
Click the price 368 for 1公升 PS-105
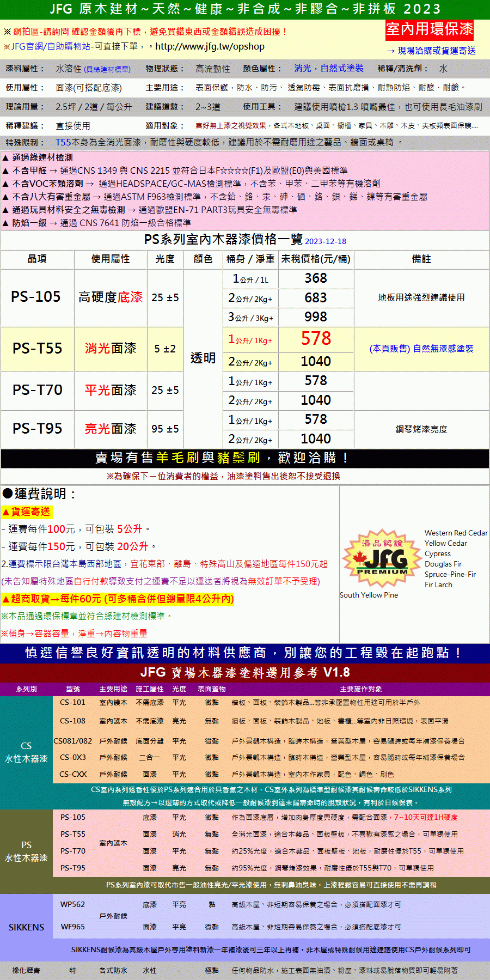point(316,278)
